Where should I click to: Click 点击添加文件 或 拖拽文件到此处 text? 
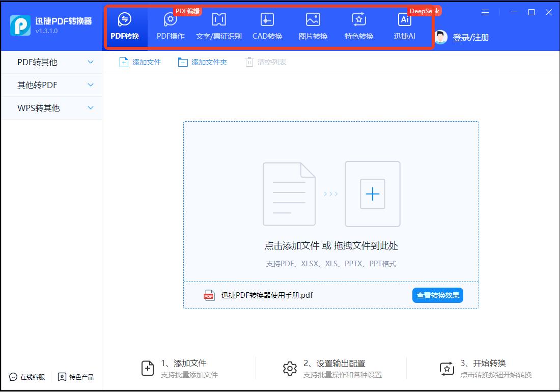[x=331, y=245]
